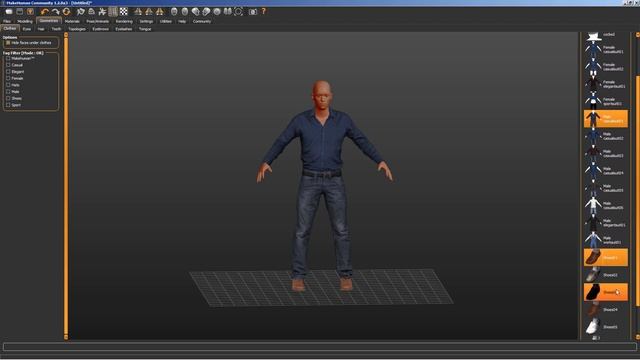The height and width of the screenshot is (360, 640).
Task: Open the Community tab
Action: click(x=202, y=21)
